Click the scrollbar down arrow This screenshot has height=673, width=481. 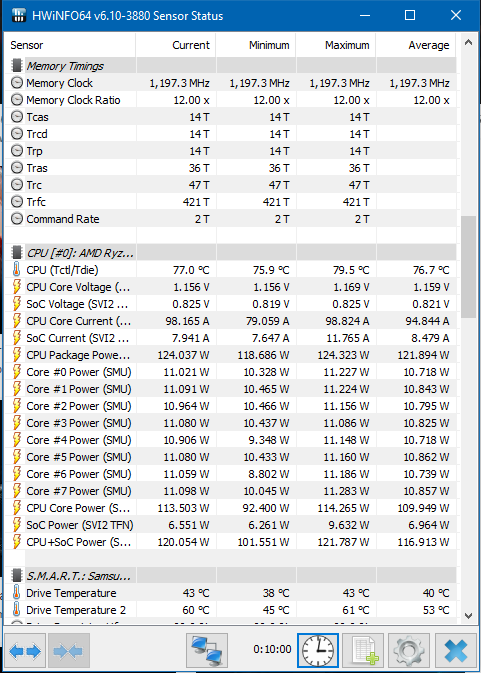click(469, 615)
